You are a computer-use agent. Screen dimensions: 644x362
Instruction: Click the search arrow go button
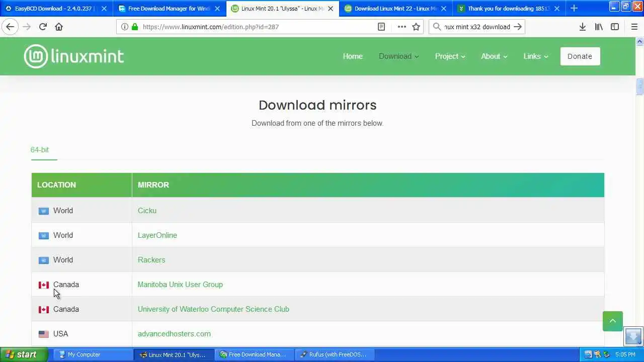tap(518, 27)
